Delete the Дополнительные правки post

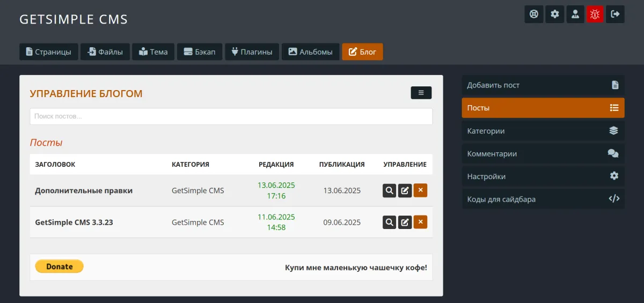(420, 190)
